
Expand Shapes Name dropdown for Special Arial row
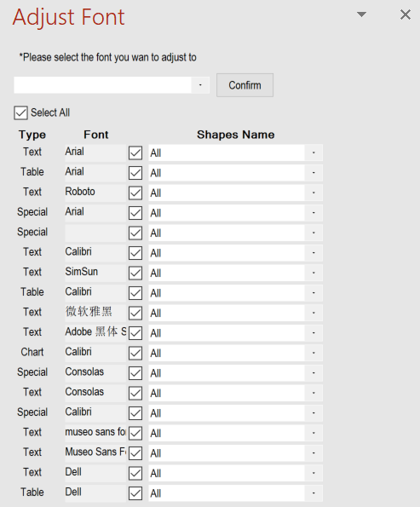(314, 213)
